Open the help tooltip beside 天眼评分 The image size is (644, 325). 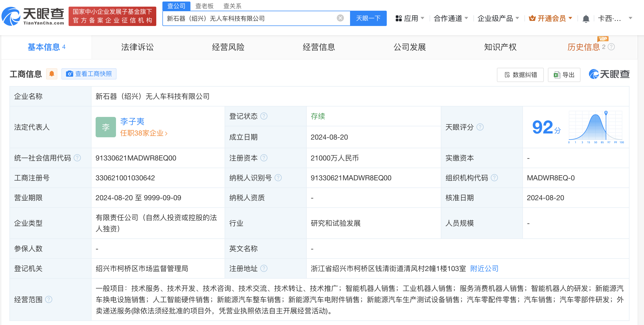(480, 127)
